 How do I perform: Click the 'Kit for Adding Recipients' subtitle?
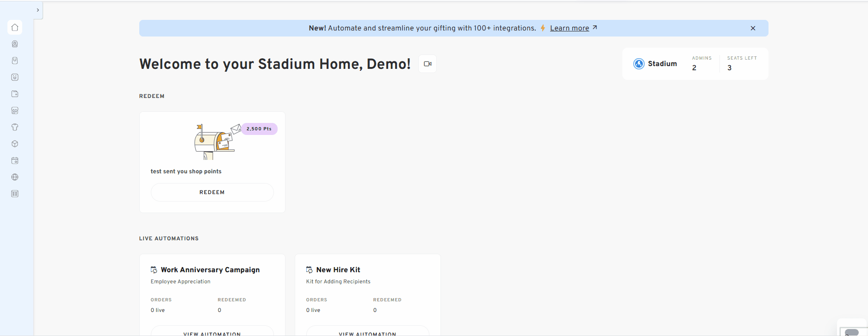(338, 281)
